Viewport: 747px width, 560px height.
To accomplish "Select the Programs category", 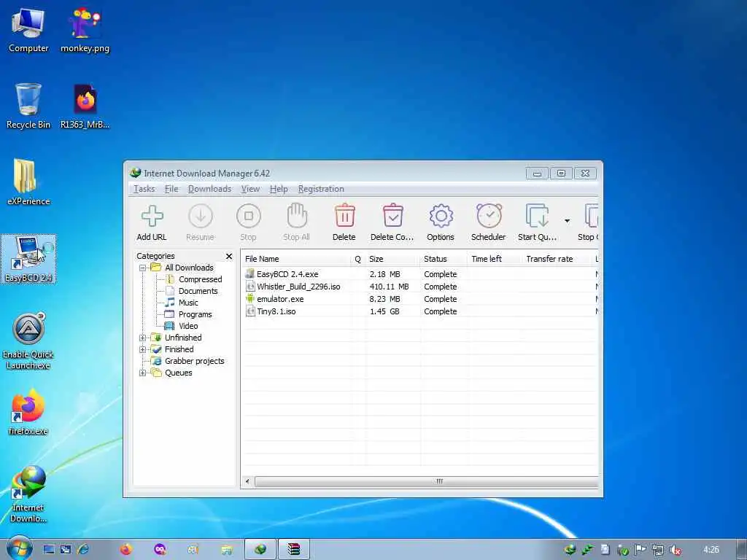I will [x=195, y=314].
